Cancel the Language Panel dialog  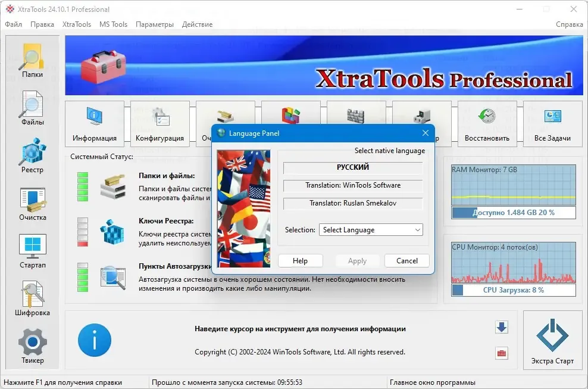coord(407,260)
